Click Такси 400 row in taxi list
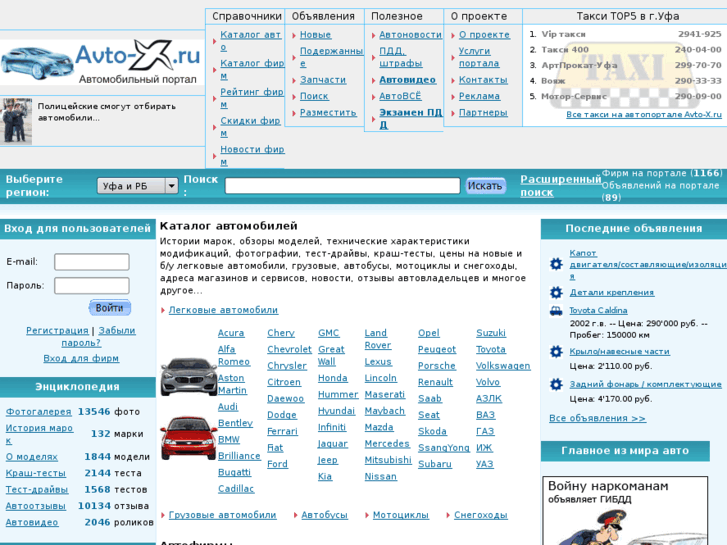Screen dimensions: 727x545 625,50
